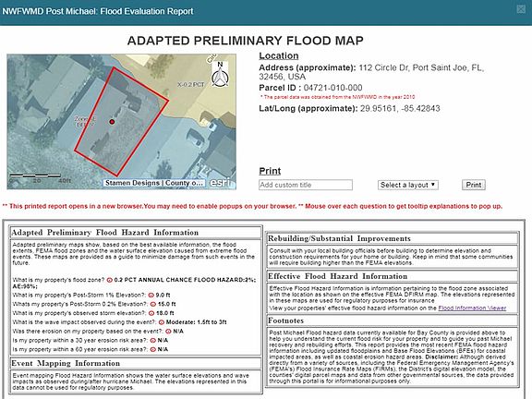Click the Event Mapping Information heading
Image resolution: width=532 pixels, height=399 pixels.
pos(66,363)
